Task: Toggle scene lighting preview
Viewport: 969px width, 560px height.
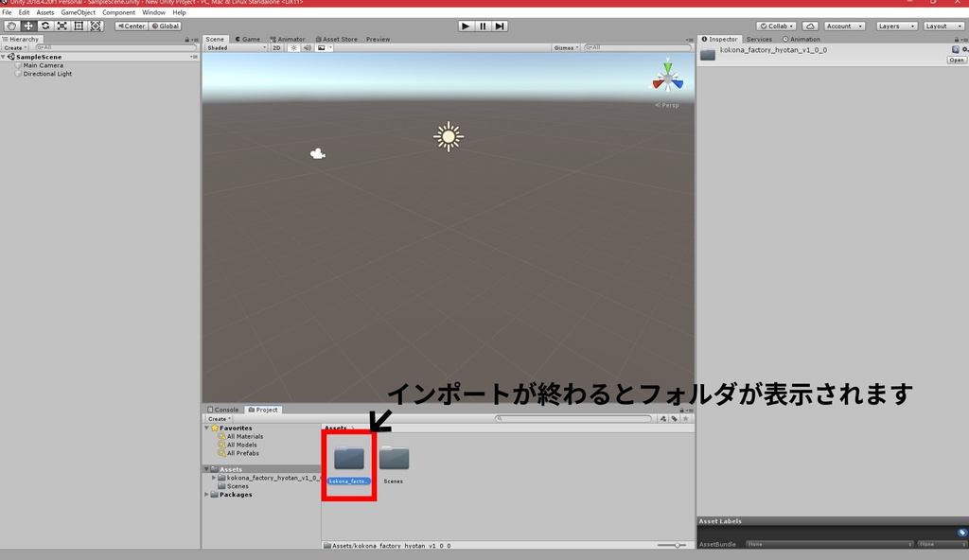Action: 294,46
